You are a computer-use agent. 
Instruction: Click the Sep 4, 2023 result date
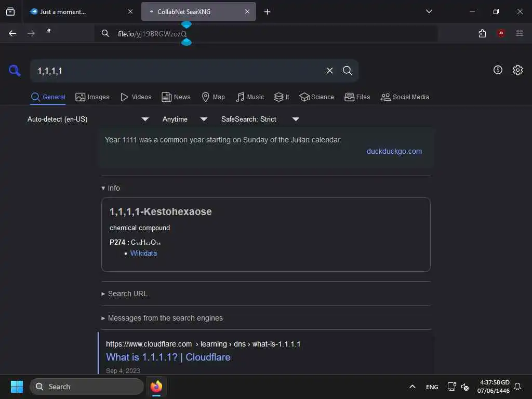pos(123,370)
